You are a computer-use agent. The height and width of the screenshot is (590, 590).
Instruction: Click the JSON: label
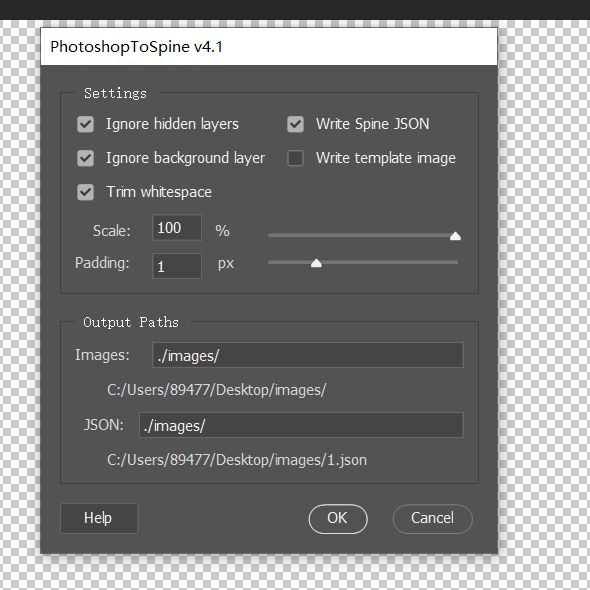coord(103,425)
